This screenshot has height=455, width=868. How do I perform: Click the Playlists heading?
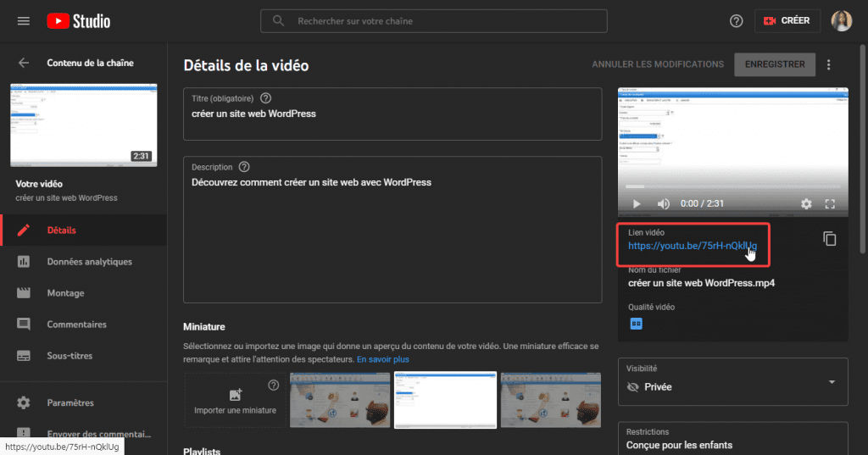(x=202, y=451)
